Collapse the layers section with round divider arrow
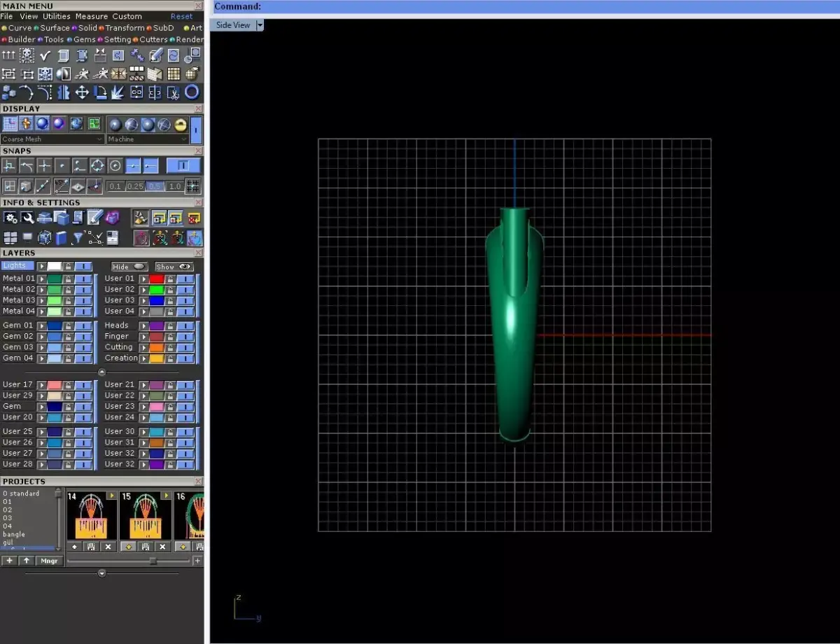Screen dimensions: 840x644 [102, 372]
